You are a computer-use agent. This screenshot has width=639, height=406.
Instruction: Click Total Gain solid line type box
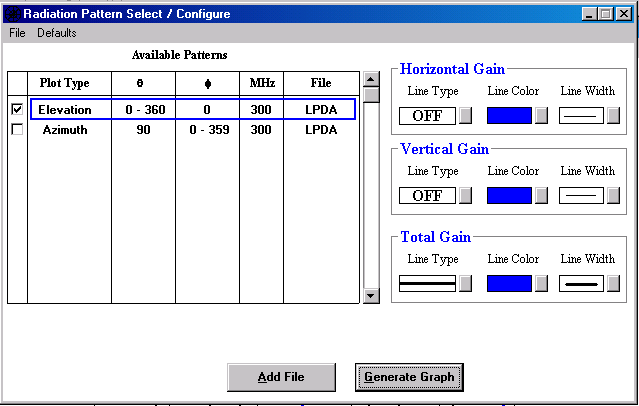(x=427, y=284)
